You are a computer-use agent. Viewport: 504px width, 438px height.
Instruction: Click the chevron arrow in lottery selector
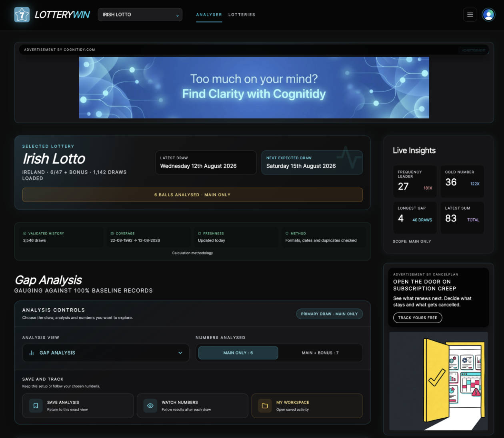click(177, 15)
